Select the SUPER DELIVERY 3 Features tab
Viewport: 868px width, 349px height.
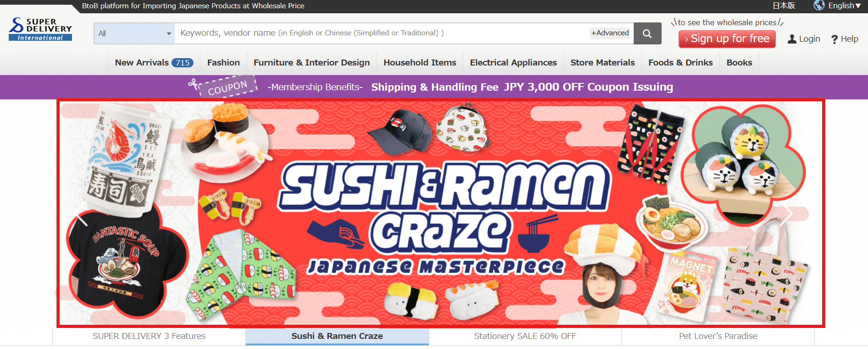[x=149, y=336]
